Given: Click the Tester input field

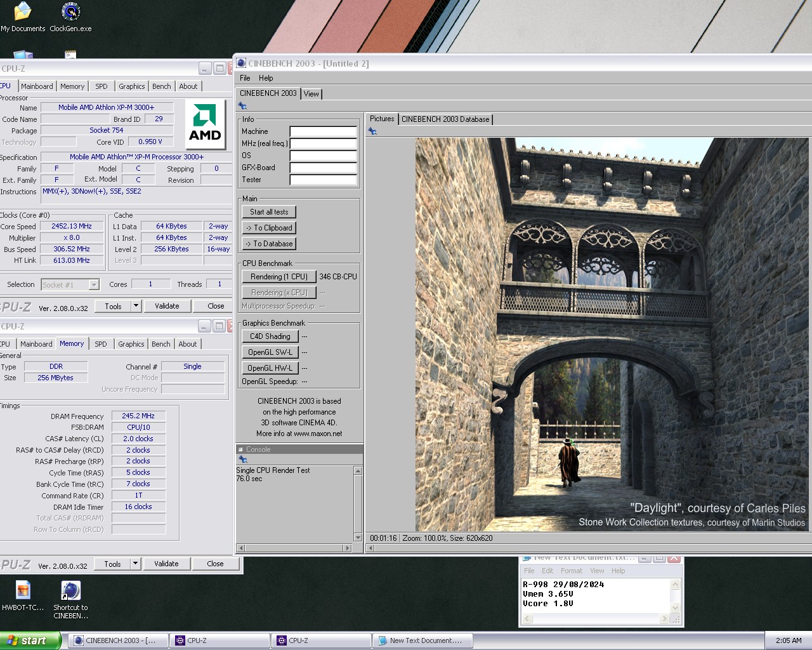Looking at the screenshot, I should pyautogui.click(x=323, y=180).
